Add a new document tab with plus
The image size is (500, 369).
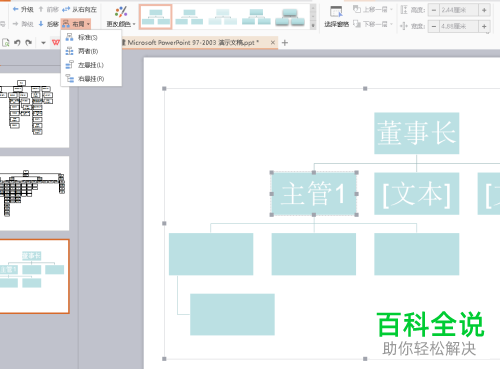pos(285,43)
